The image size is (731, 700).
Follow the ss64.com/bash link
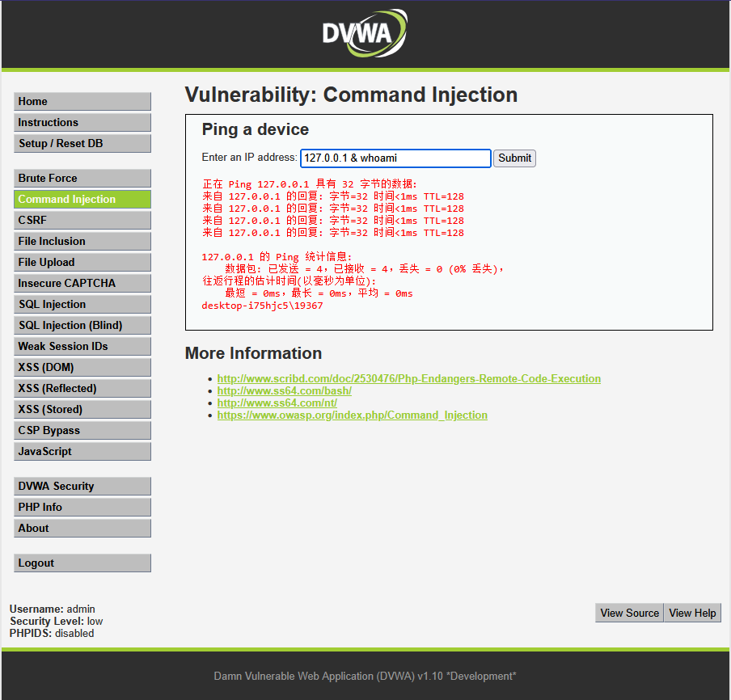(x=285, y=390)
